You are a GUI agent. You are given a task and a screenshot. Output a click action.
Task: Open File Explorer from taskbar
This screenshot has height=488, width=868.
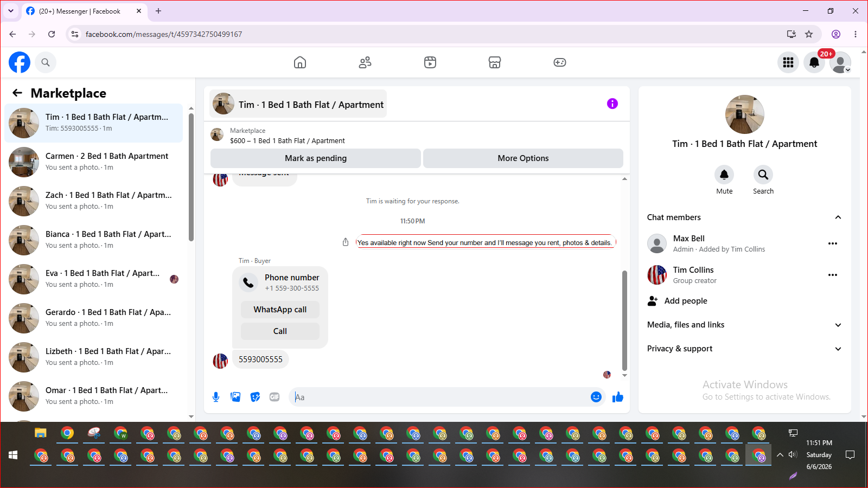coord(41,433)
